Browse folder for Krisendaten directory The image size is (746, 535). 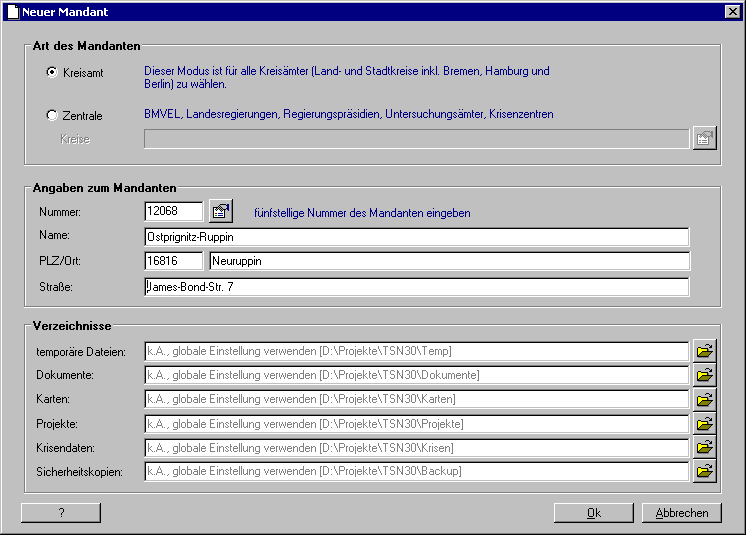[705, 447]
